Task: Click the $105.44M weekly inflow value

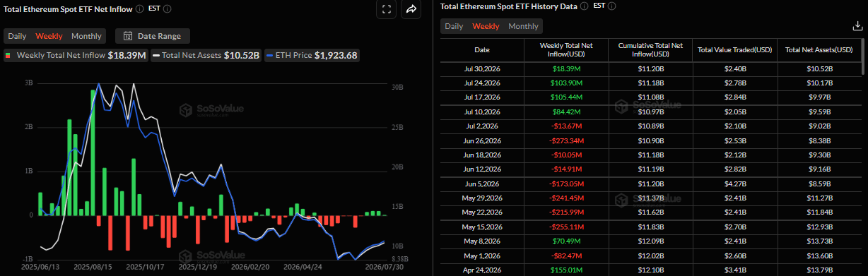Action: [565, 97]
